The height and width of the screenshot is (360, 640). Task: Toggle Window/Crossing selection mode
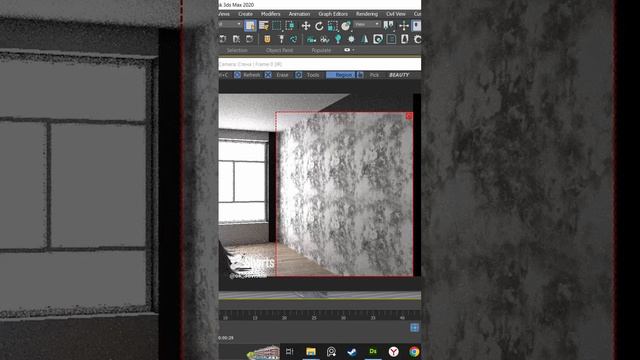(290, 26)
